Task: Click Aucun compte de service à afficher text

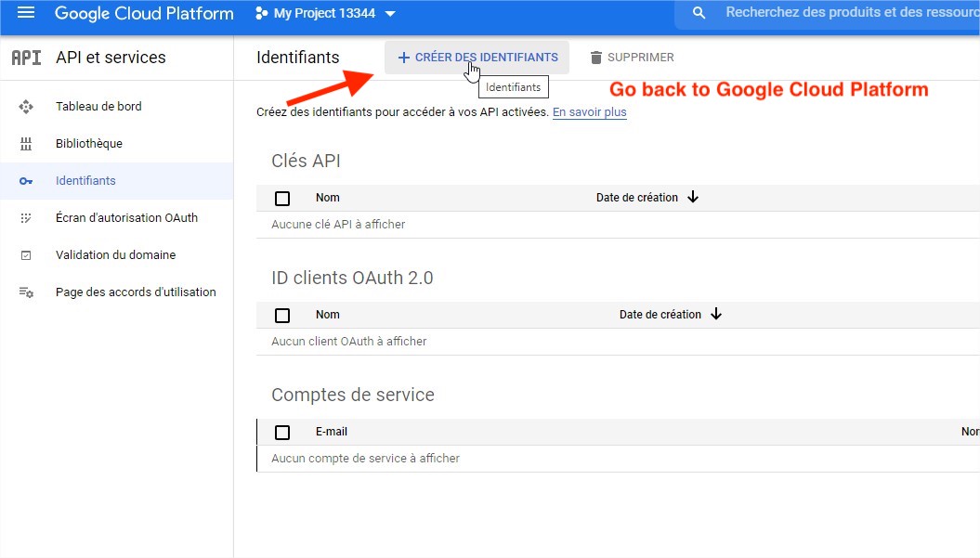Action: click(x=365, y=458)
